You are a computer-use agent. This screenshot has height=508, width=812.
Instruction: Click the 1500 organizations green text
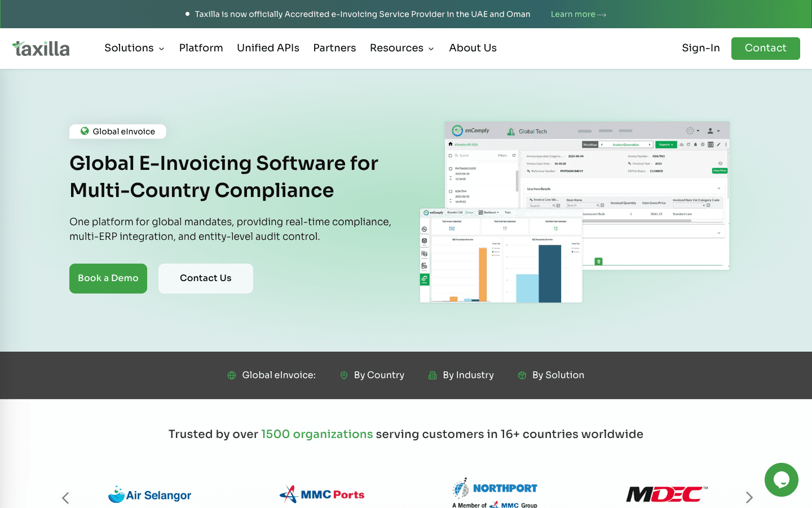(317, 434)
